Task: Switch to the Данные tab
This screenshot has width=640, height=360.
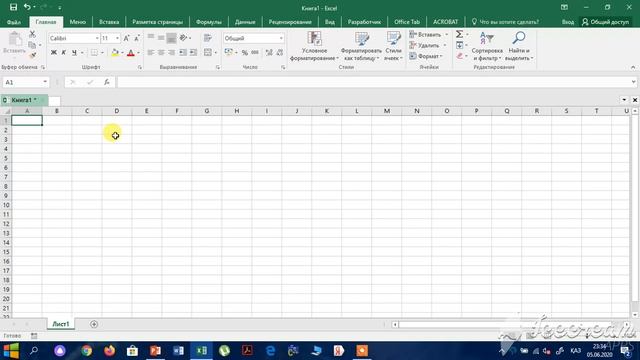Action: coord(245,22)
